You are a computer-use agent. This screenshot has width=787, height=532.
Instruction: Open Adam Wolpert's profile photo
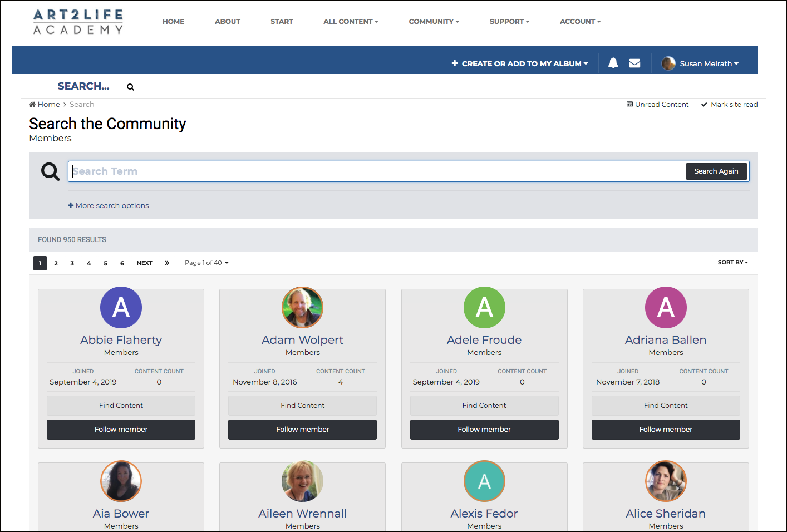pyautogui.click(x=302, y=307)
